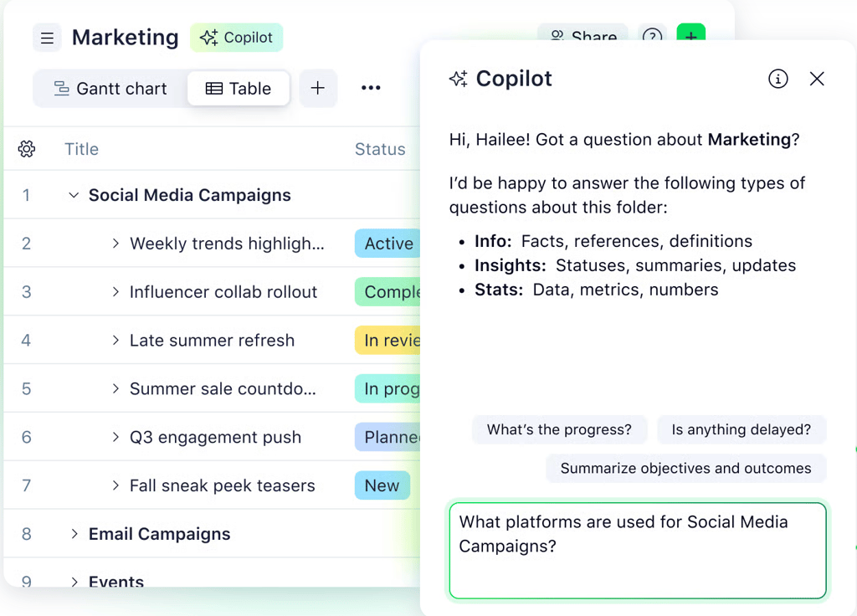This screenshot has height=616, width=857.
Task: Expand the Email Campaigns section
Action: (74, 534)
